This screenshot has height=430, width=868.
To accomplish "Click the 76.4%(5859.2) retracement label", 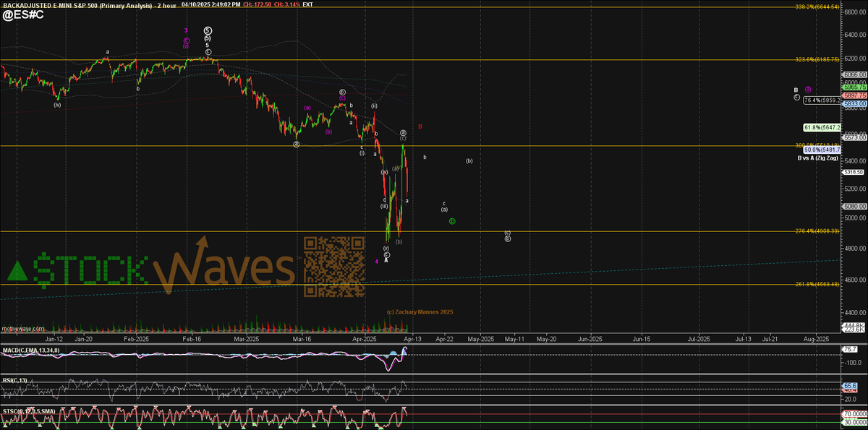I will point(822,100).
